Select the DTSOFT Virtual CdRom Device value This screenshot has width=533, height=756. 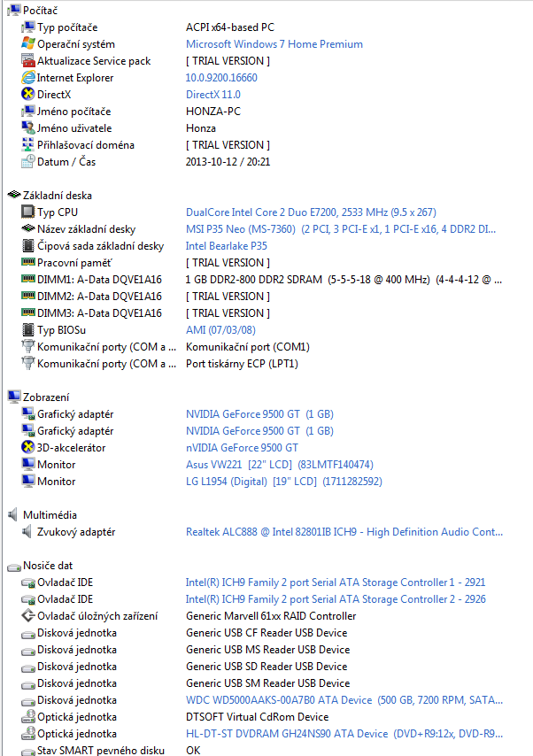coord(258,717)
